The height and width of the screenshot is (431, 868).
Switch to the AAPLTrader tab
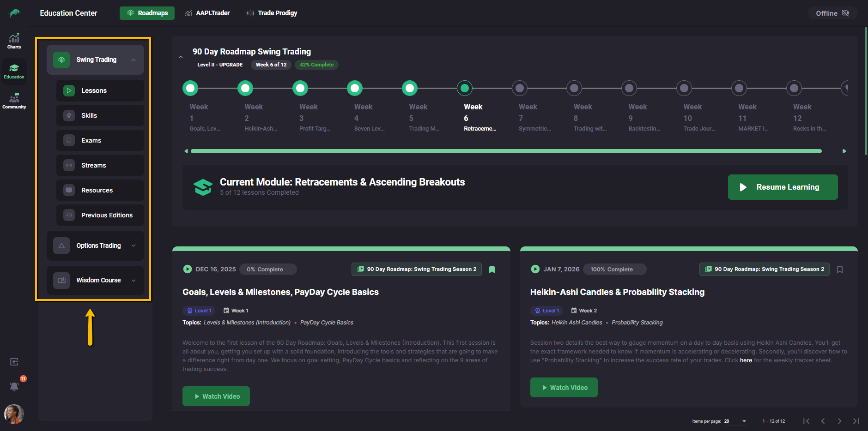pyautogui.click(x=207, y=13)
